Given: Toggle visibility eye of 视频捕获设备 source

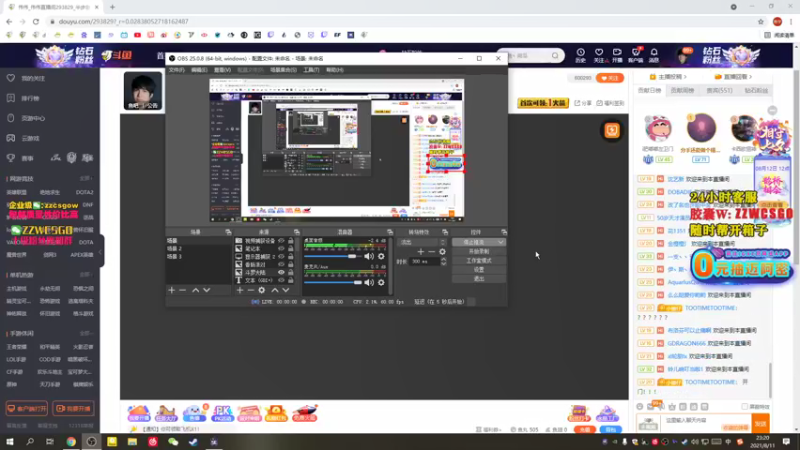Looking at the screenshot, I should (281, 241).
